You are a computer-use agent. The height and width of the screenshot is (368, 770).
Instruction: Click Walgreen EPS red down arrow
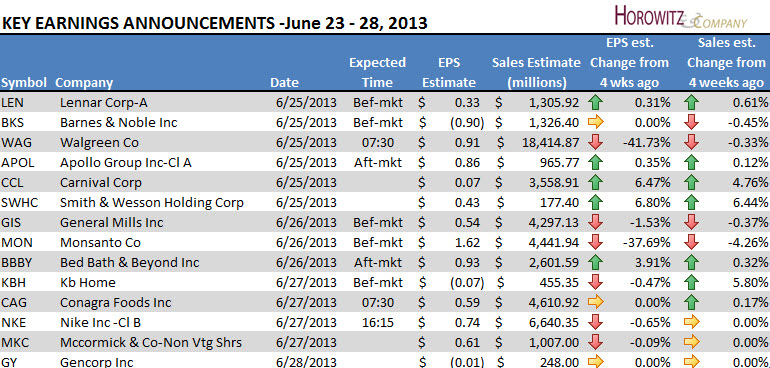point(595,142)
